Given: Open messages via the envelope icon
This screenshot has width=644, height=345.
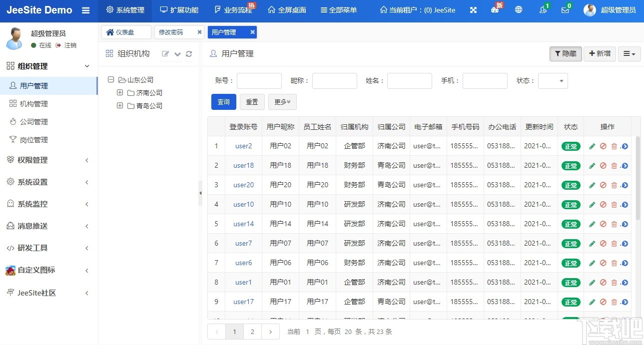Looking at the screenshot, I should [565, 9].
